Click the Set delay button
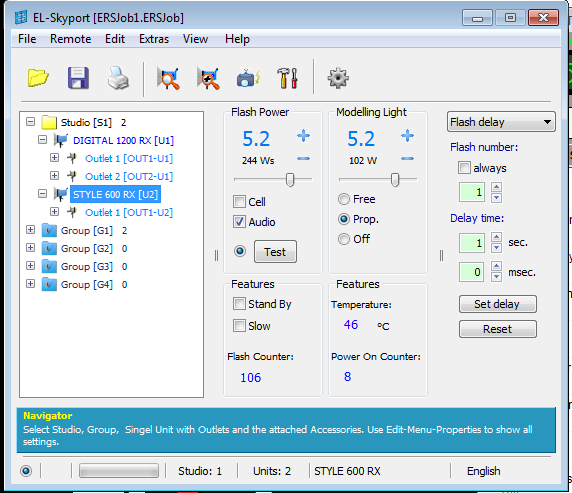 498,304
